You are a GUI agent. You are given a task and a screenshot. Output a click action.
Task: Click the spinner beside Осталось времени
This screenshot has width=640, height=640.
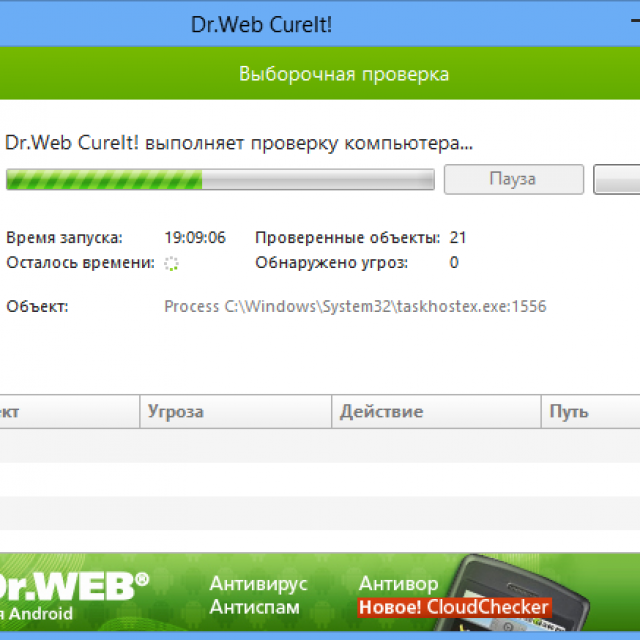(x=171, y=263)
